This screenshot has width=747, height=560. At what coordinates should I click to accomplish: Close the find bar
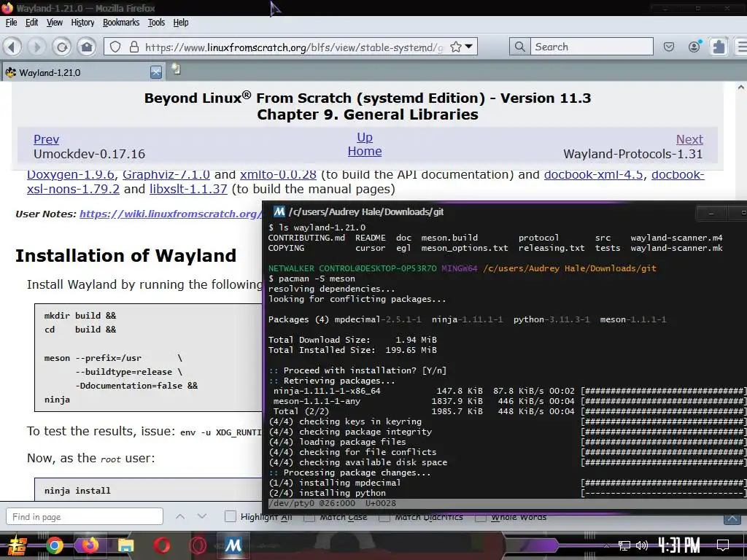coord(732,518)
